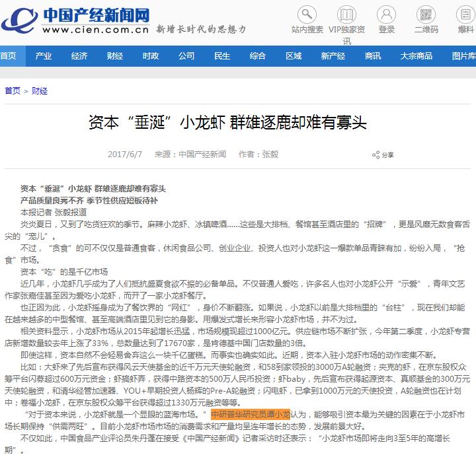Open the 二维码 QR code icon
476x457 pixels.
click(x=426, y=15)
